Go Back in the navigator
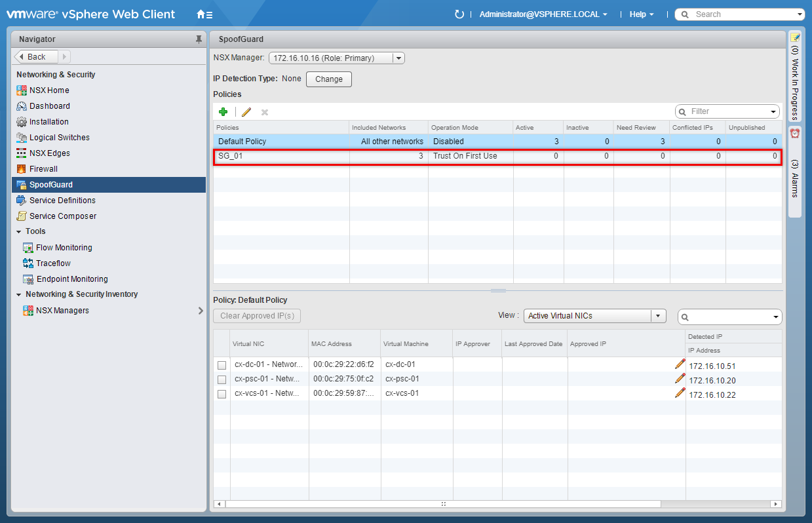The image size is (812, 523). [36, 57]
